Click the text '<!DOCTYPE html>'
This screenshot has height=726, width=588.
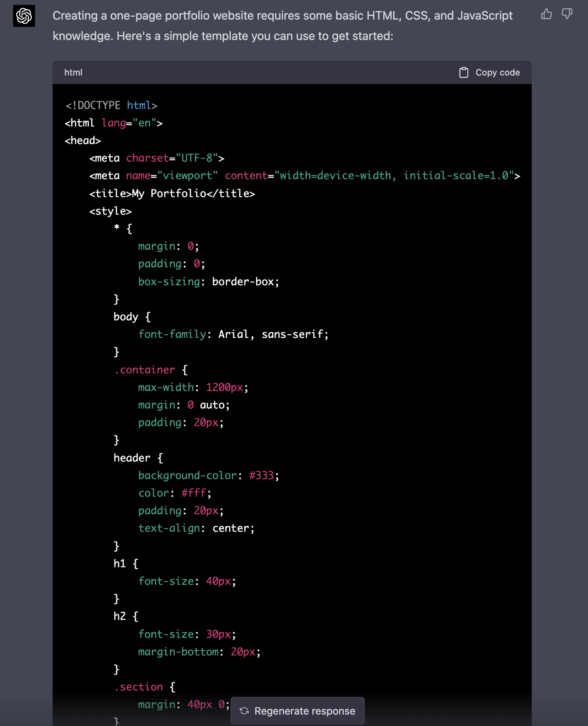pyautogui.click(x=111, y=105)
